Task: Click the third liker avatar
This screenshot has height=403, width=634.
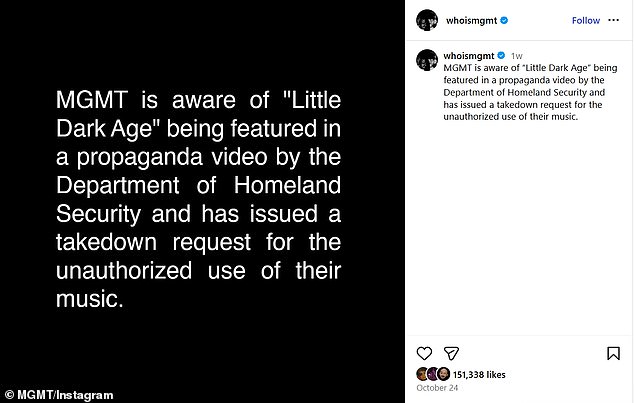Action: 442,373
